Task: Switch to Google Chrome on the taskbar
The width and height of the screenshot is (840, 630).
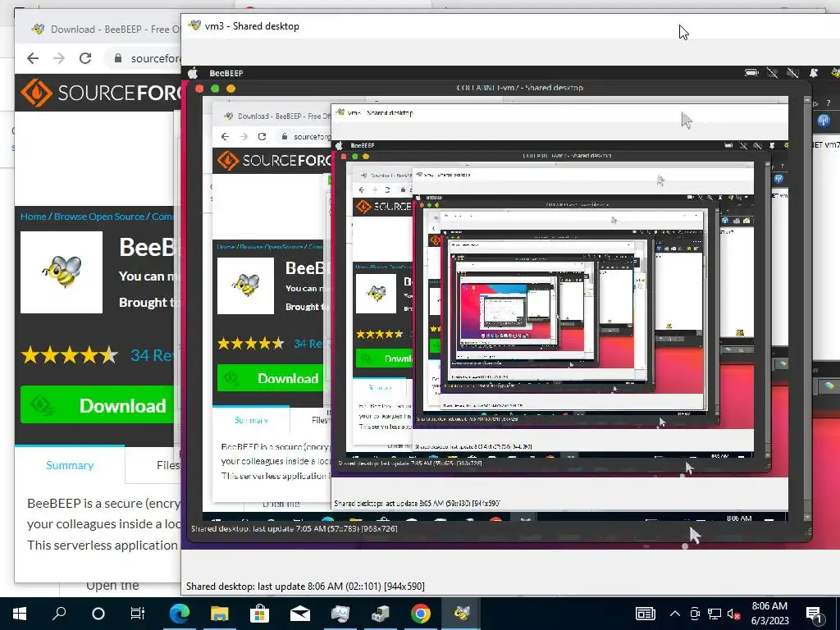Action: click(x=421, y=614)
